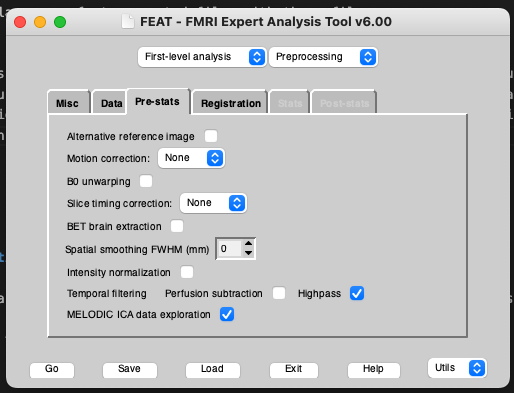Viewport: 514px width, 393px height.
Task: Open Help for FEAT
Action: [373, 369]
